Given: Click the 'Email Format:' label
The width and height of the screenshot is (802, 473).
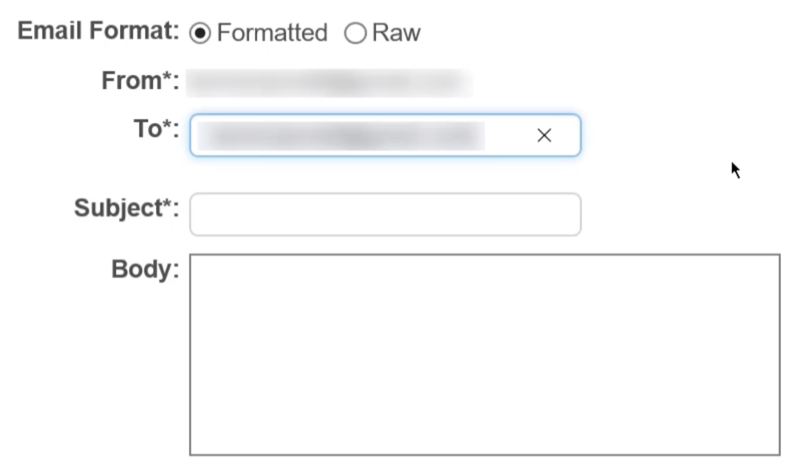Looking at the screenshot, I should point(98,32).
